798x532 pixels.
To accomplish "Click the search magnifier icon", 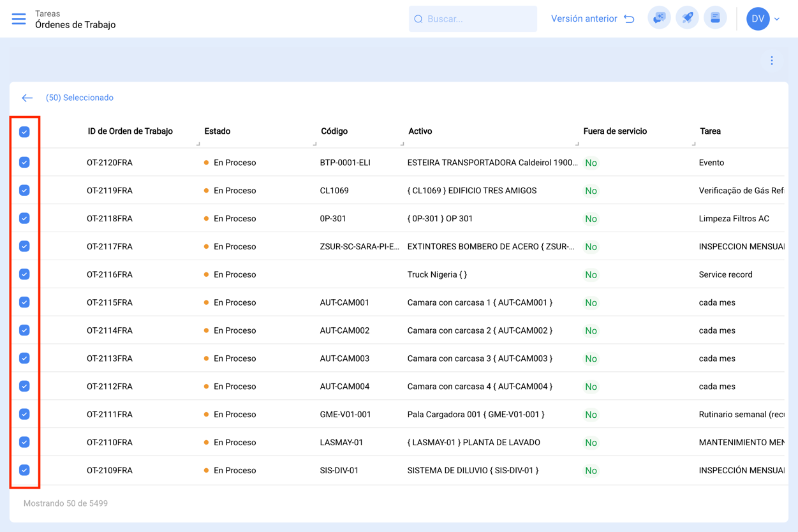I will (418, 19).
